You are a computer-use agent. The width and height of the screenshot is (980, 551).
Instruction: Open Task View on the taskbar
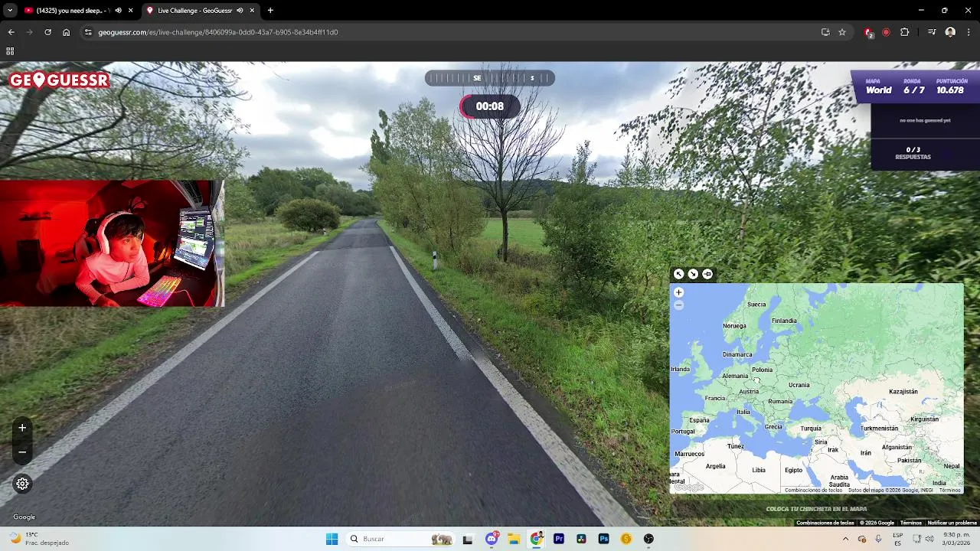point(468,539)
